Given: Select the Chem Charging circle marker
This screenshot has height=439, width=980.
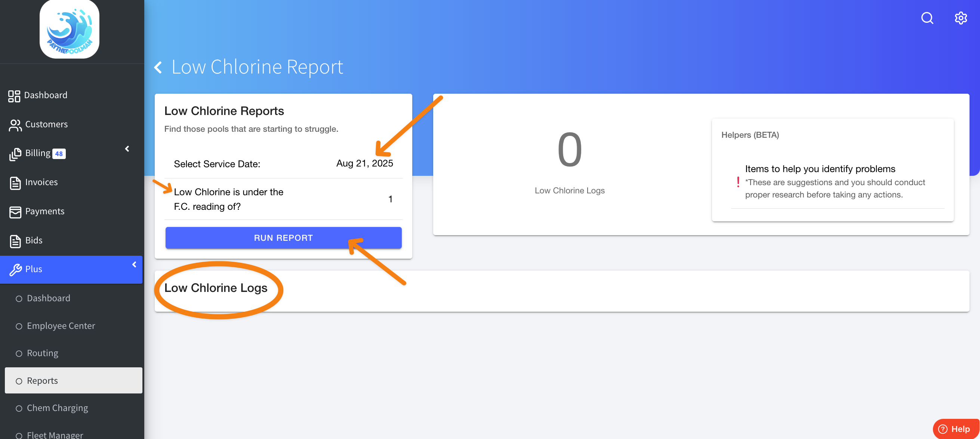Looking at the screenshot, I should point(19,408).
